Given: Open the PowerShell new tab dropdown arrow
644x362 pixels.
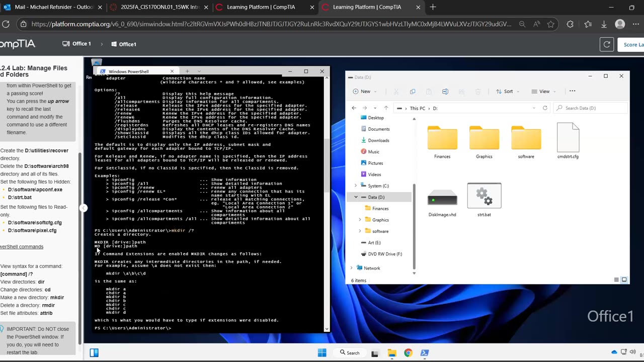Looking at the screenshot, I should point(199,71).
